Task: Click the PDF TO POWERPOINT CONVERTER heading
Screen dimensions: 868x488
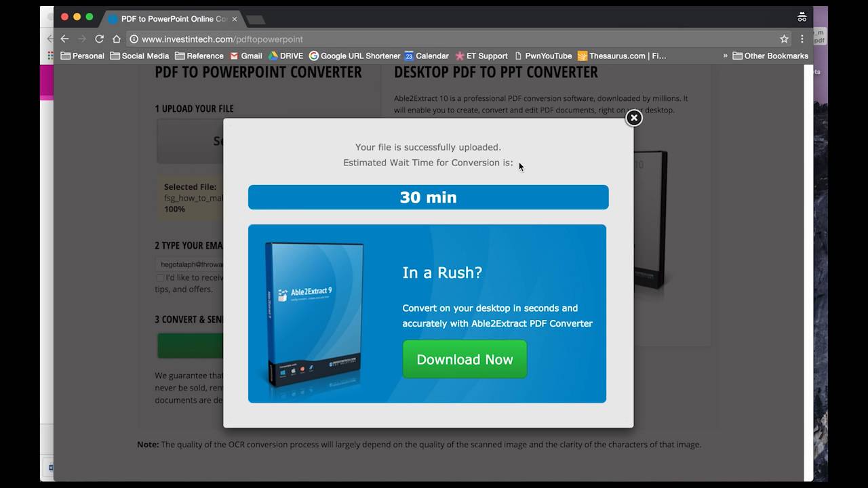Action: (258, 72)
